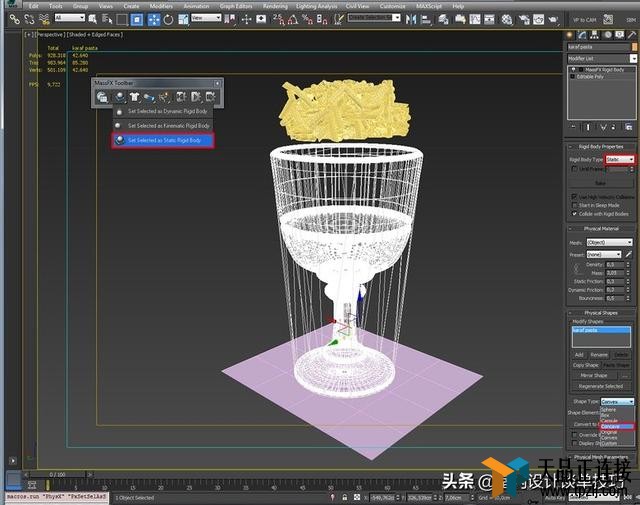Click the MassFX rigid body flyout icon
This screenshot has width=640, height=505.
(120, 97)
